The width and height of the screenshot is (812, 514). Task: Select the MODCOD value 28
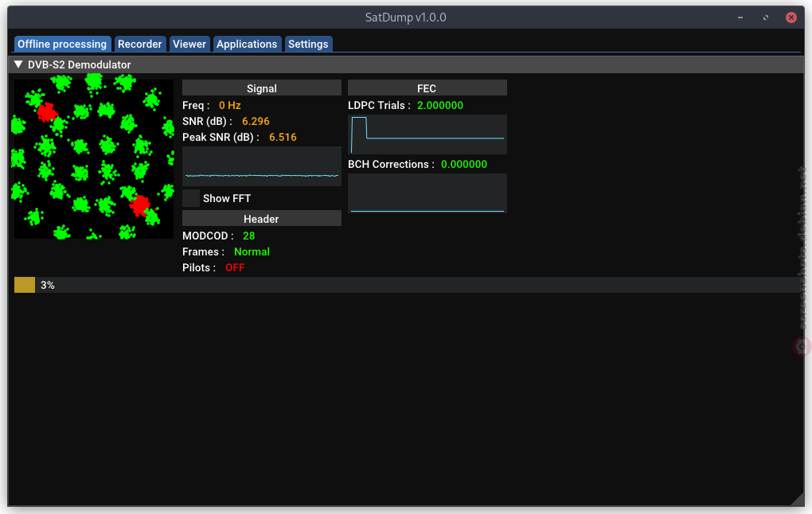248,236
